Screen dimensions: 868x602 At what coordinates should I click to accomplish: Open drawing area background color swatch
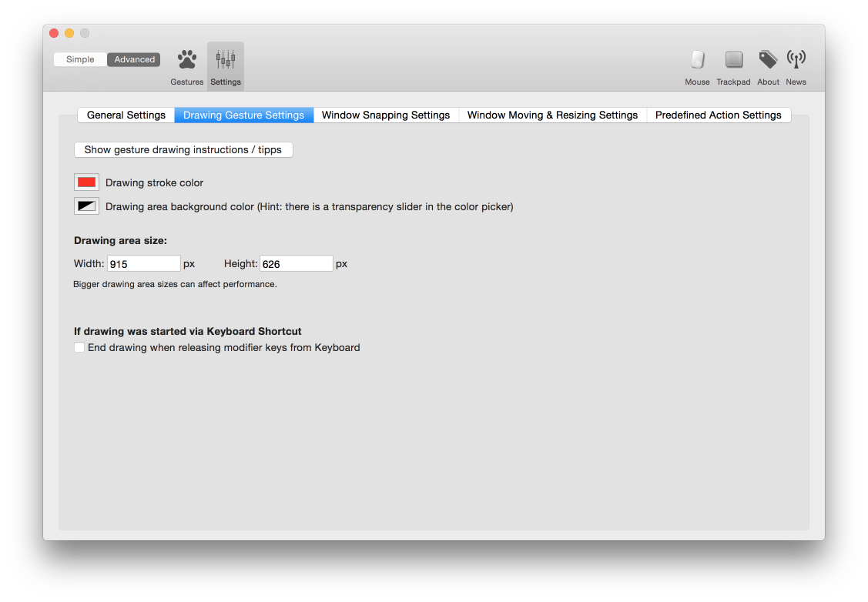pyautogui.click(x=86, y=206)
